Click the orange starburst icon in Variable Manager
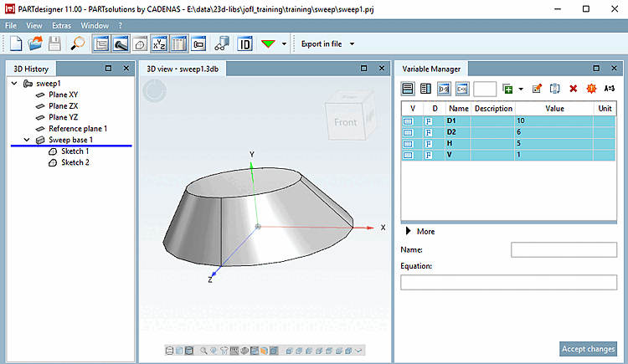The height and width of the screenshot is (364, 628). (x=591, y=88)
